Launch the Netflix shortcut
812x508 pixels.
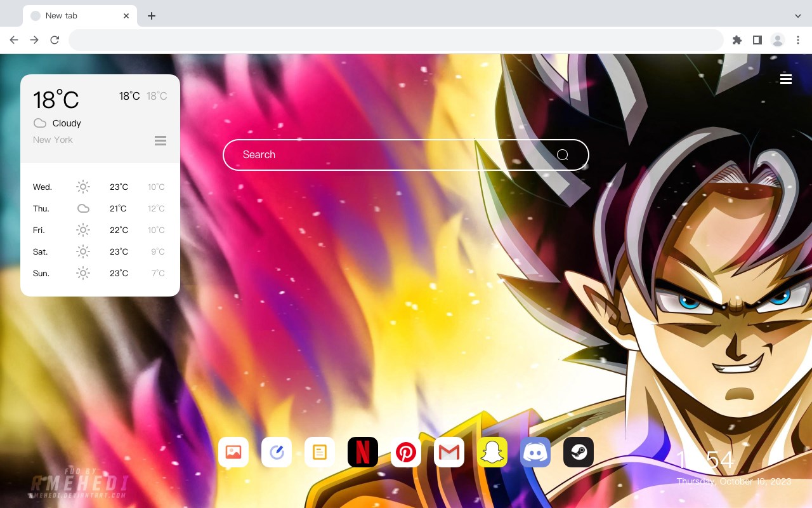coord(363,452)
